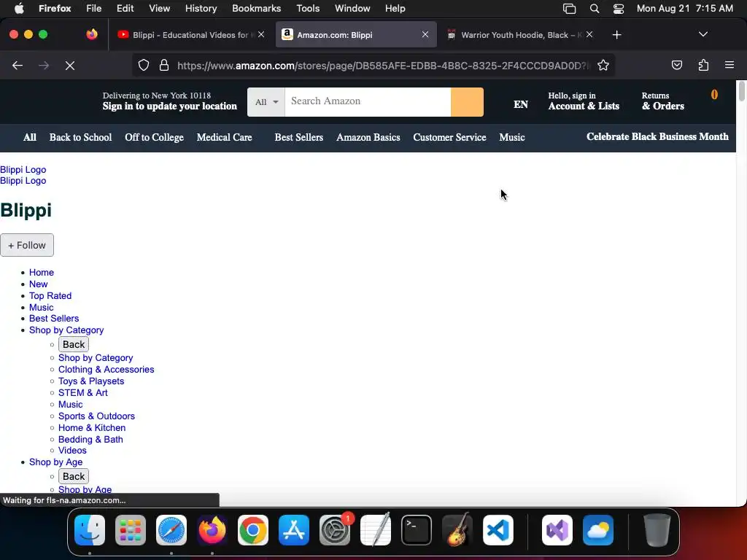Open the Firefox extensions puzzle icon
This screenshot has width=747, height=560.
pos(703,65)
